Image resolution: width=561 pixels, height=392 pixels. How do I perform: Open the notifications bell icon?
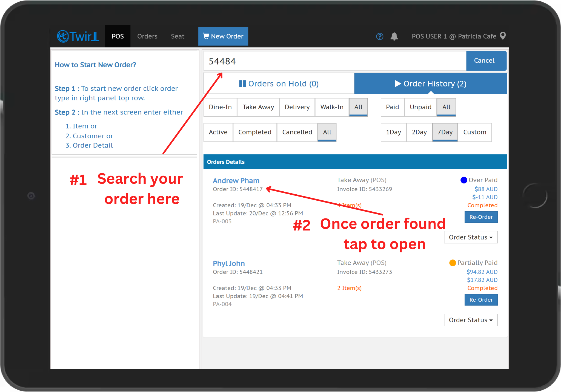tap(394, 36)
